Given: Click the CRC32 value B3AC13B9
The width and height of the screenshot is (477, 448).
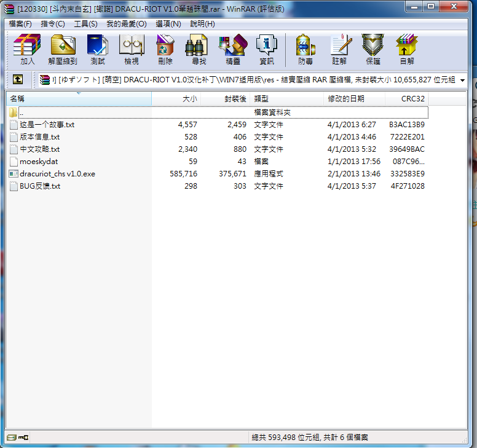Looking at the screenshot, I should 407,125.
